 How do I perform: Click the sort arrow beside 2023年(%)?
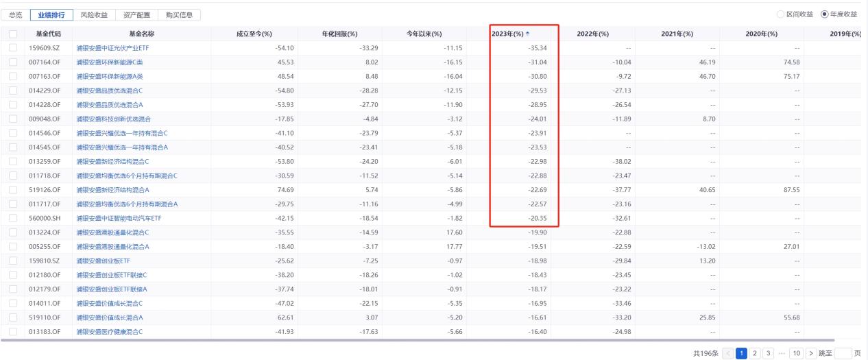point(527,34)
